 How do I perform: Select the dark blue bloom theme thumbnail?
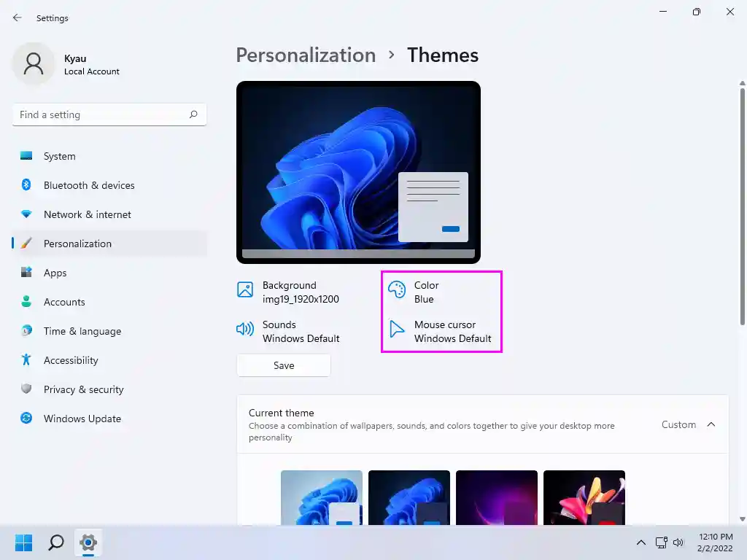[409, 497]
